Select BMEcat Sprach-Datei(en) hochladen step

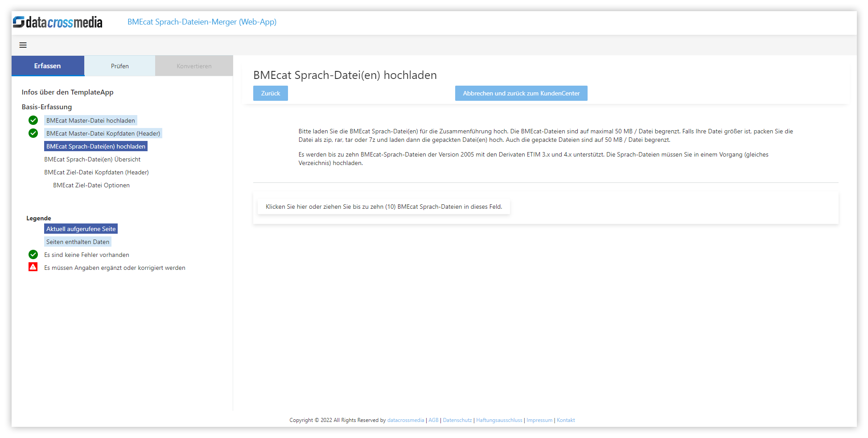tap(96, 146)
